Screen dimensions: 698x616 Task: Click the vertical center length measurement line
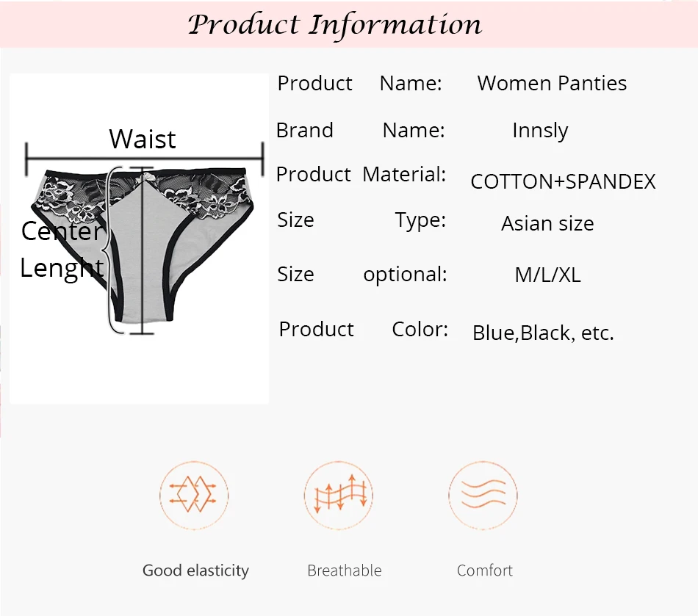point(142,250)
